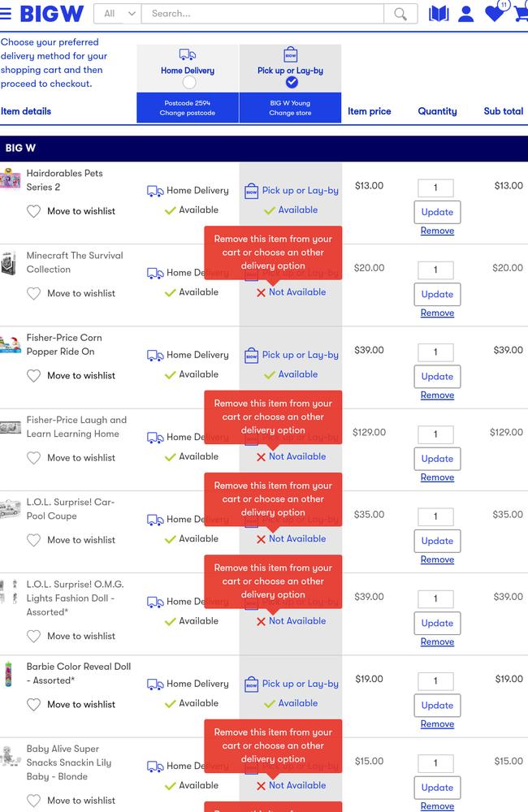The image size is (528, 812).
Task: Remove L.O.L. Surprise! O.M.G. Lights Fashion Doll
Action: (x=437, y=642)
